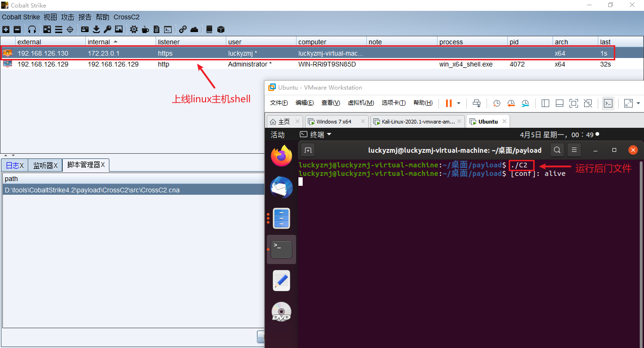The image size is (644, 348).
Task: Select the CrossC2.cna script path entry
Action: pos(92,190)
